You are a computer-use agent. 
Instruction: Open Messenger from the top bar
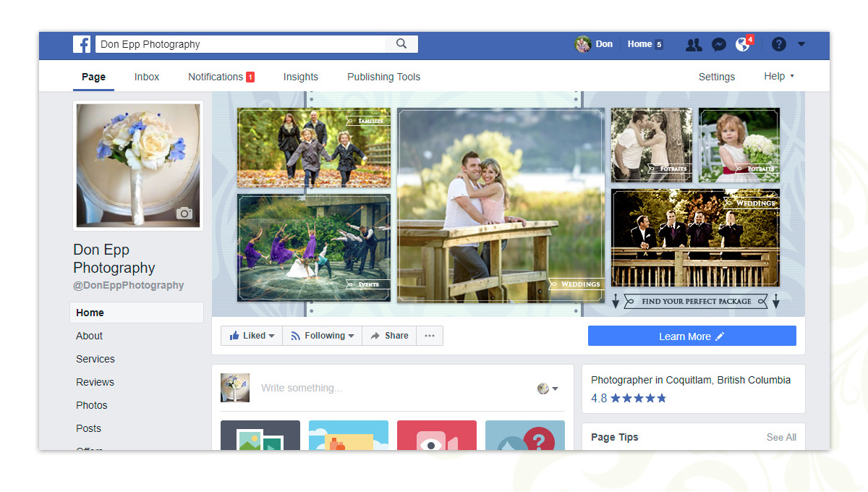[x=718, y=44]
